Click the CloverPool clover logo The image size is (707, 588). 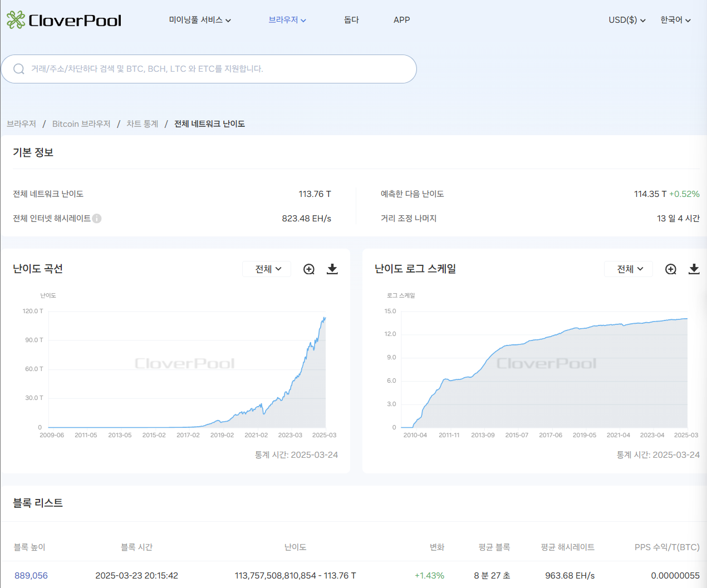[x=64, y=20]
